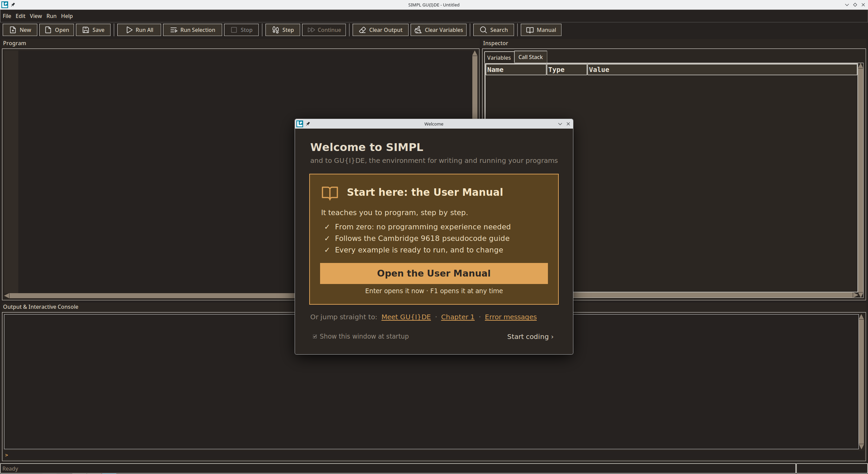Image resolution: width=868 pixels, height=474 pixels.
Task: Click Run Selection in the toolbar
Action: [193, 30]
